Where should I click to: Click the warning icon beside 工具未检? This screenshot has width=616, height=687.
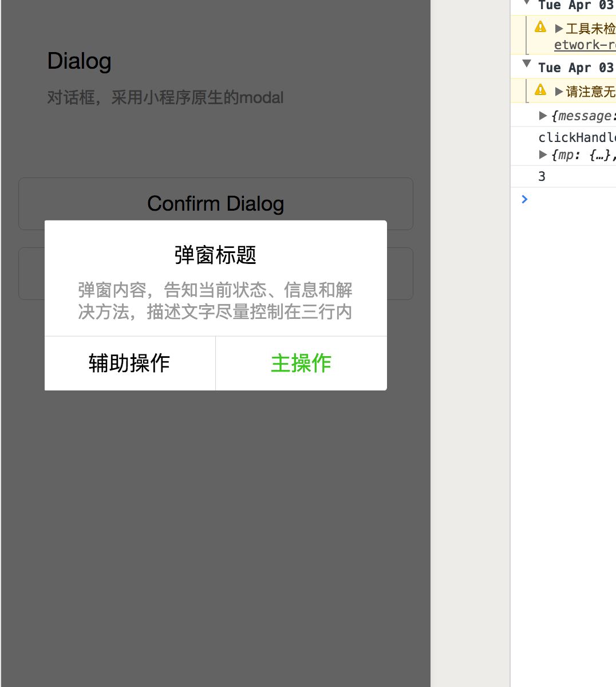coord(540,27)
